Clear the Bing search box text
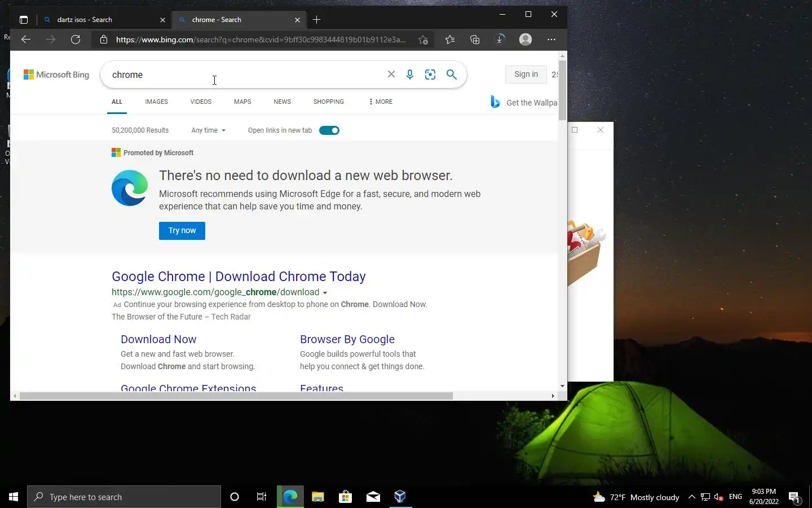Viewport: 812px width, 508px height. coord(391,75)
